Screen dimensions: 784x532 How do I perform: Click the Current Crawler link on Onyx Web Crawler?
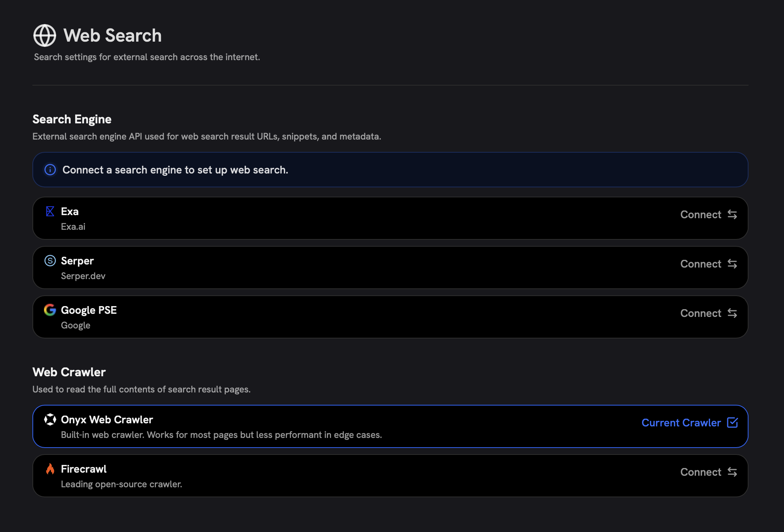tap(681, 423)
